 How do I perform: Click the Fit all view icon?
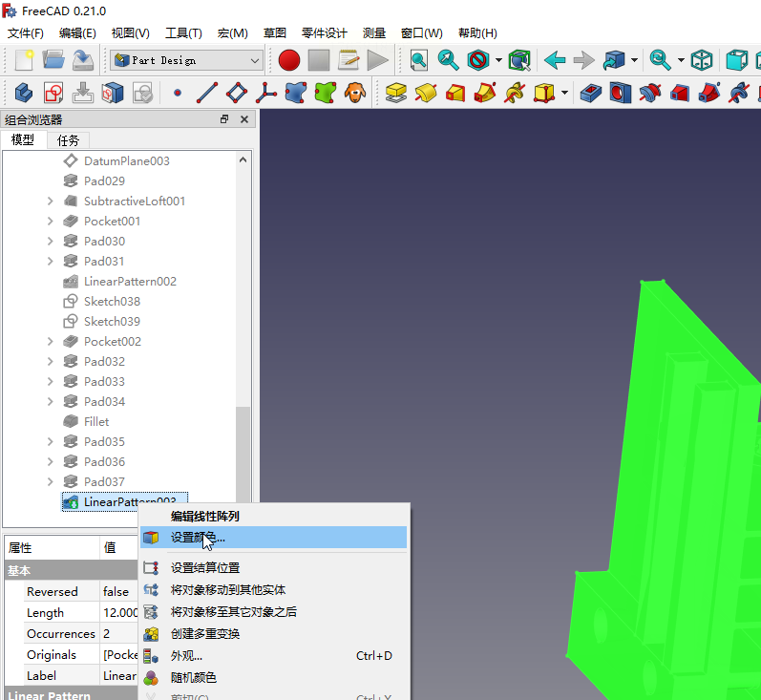tap(419, 60)
